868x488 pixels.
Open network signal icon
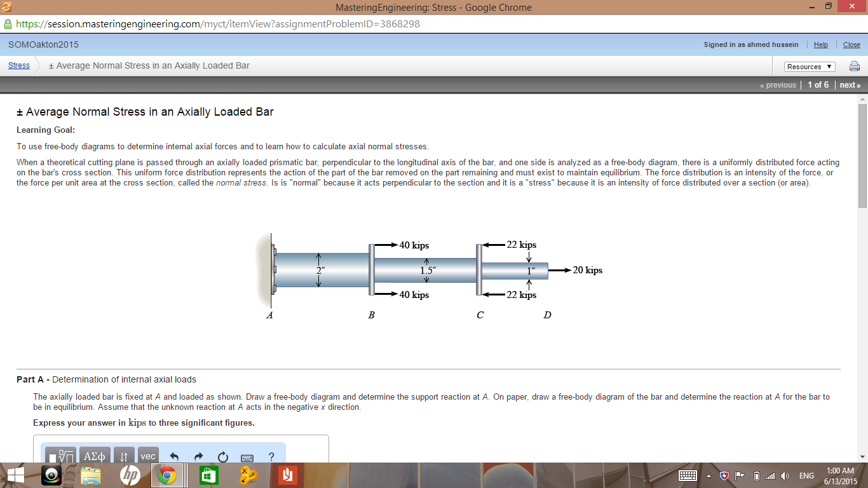(x=771, y=476)
